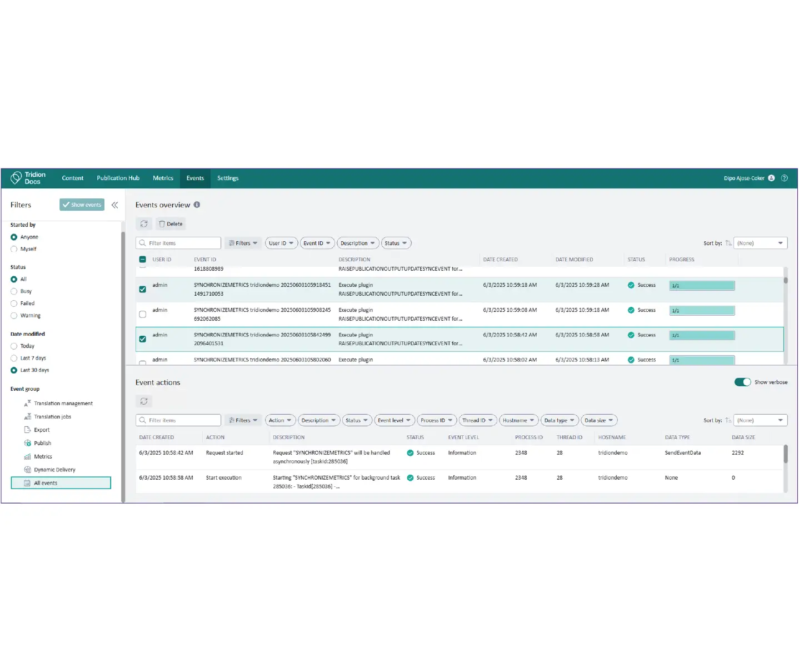799x672 pixels.
Task: Expand the Event level filter dropdown
Action: coord(394,421)
